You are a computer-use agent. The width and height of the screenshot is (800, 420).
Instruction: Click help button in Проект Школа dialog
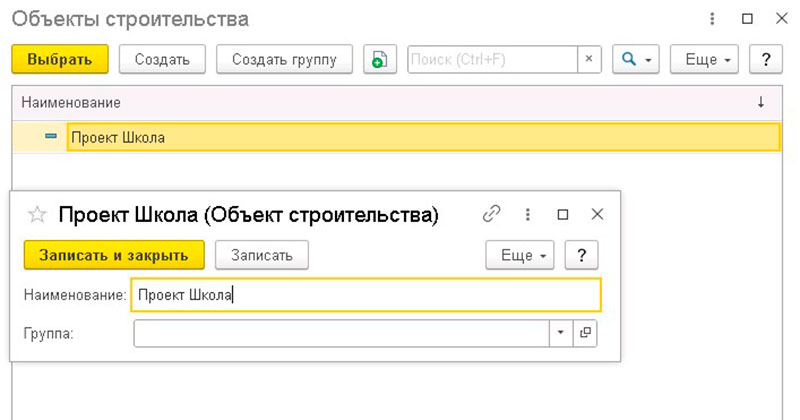[x=581, y=255]
